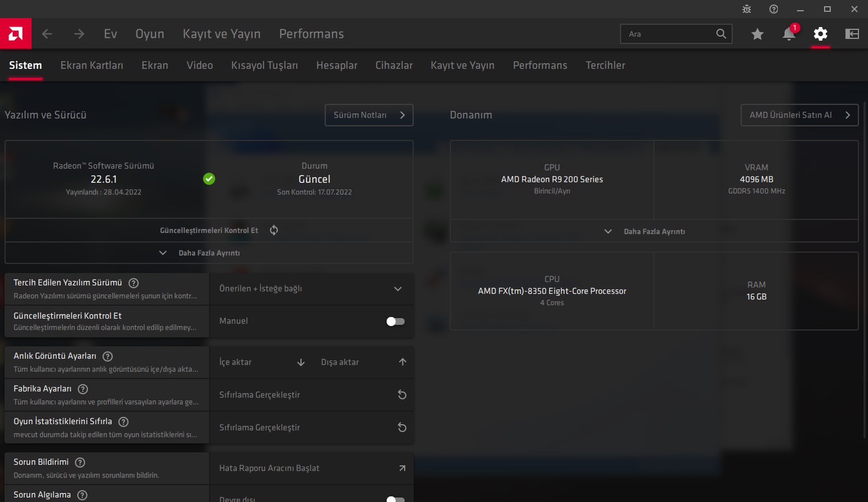
Task: Open Önerilen + İsteğe bağlı dropdown
Action: click(x=312, y=289)
